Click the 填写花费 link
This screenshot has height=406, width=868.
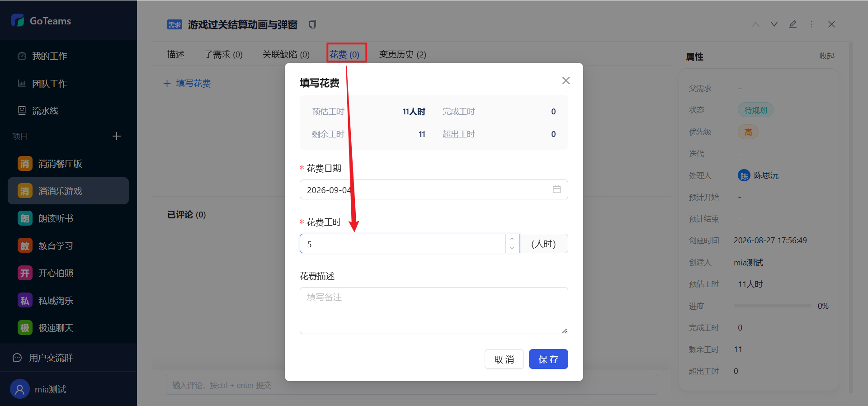click(187, 83)
